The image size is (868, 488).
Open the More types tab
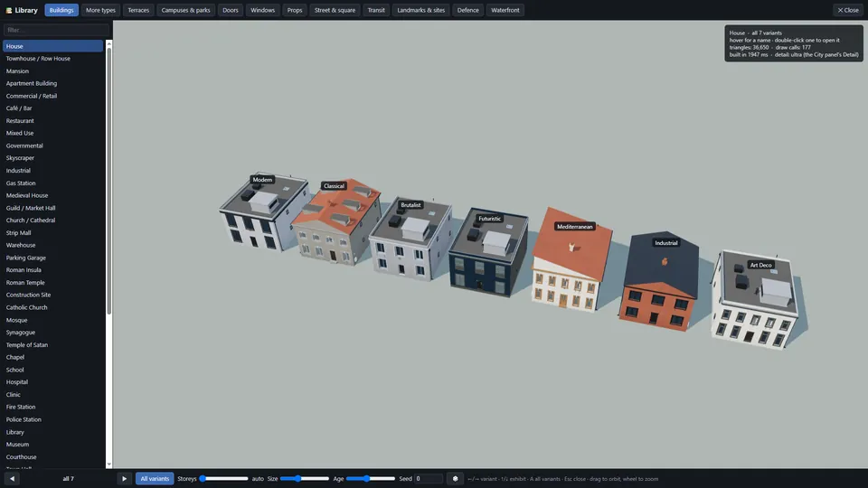click(x=100, y=10)
